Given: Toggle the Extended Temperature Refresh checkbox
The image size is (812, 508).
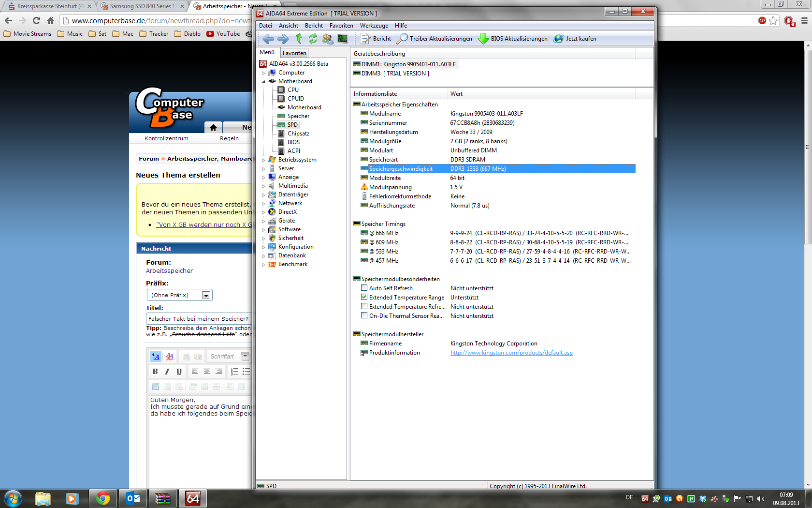Looking at the screenshot, I should point(364,306).
